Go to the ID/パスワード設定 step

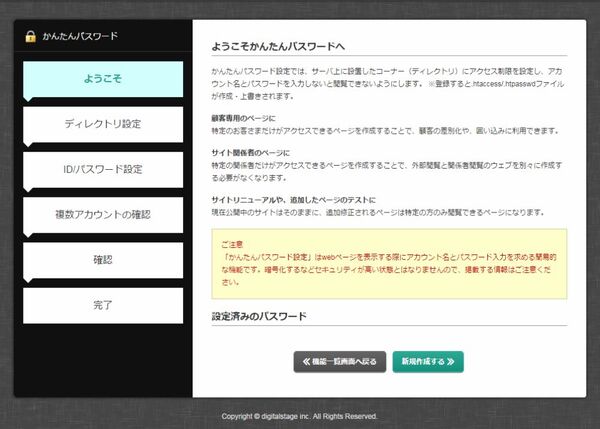pyautogui.click(x=103, y=170)
